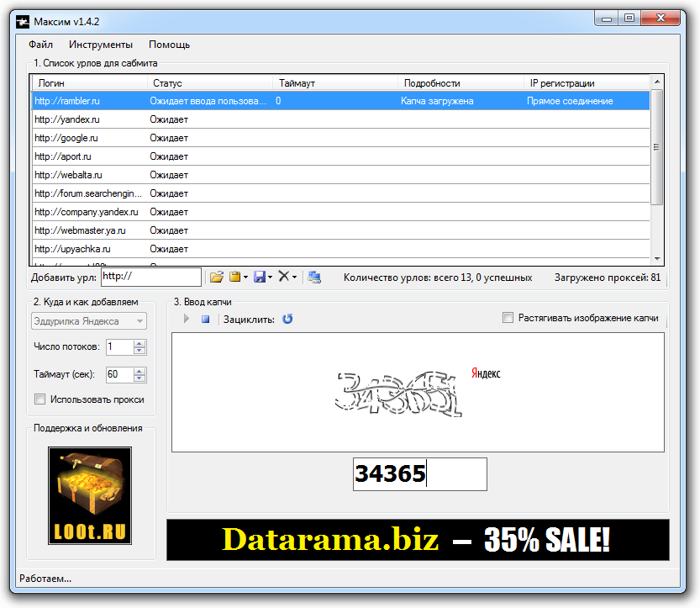Open the Файл menu
Screen dimensions: 700x608
40,45
